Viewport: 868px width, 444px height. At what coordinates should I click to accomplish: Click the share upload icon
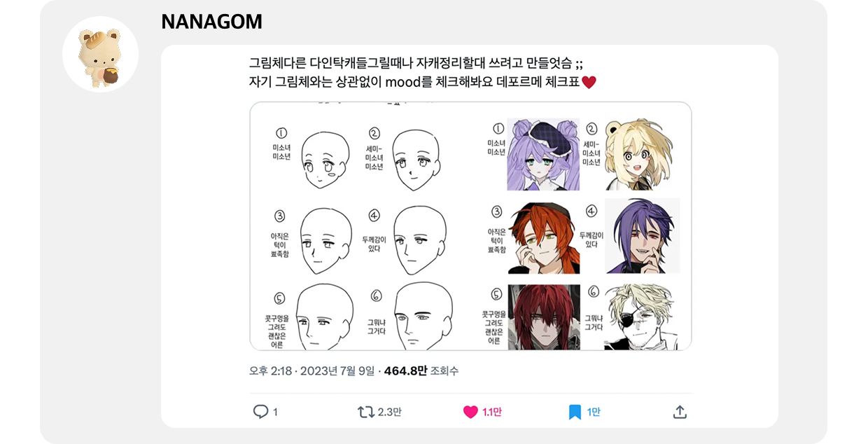(x=679, y=412)
